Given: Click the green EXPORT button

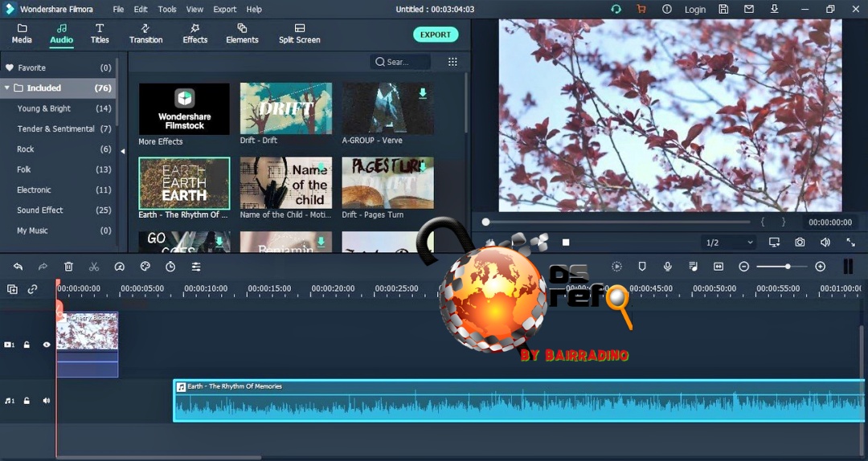Looking at the screenshot, I should (436, 35).
